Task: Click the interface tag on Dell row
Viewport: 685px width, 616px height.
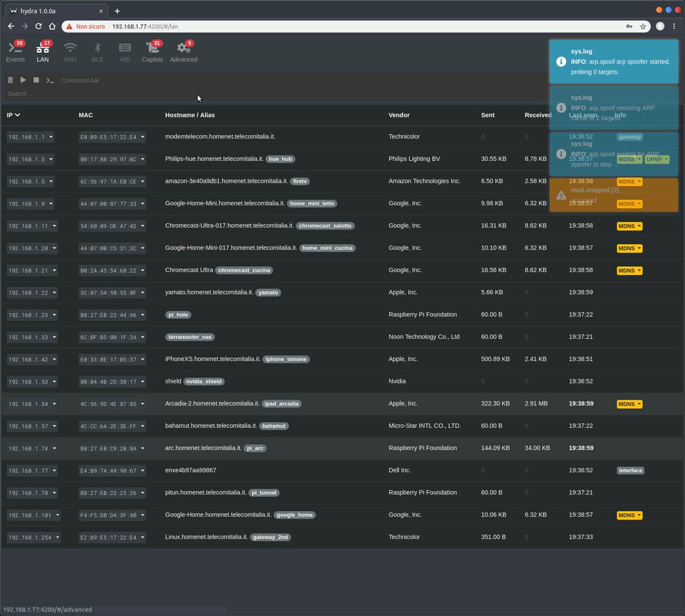Action: 631,471
